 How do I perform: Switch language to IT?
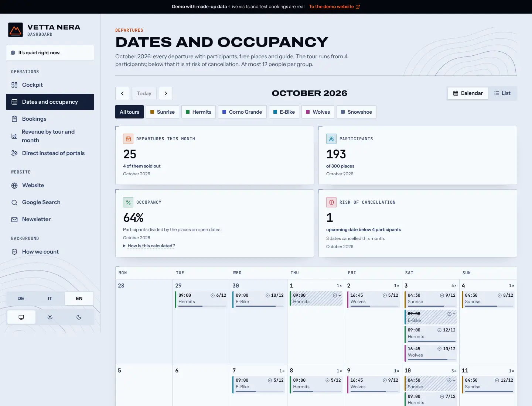coord(50,299)
